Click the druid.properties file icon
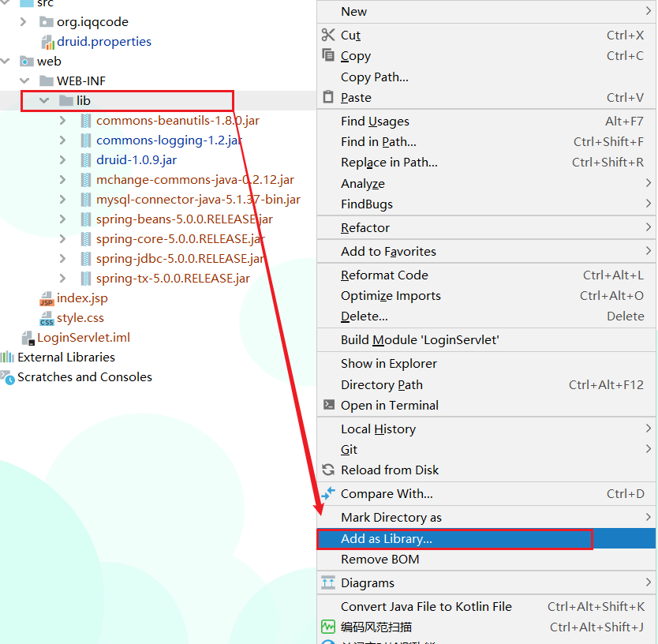The height and width of the screenshot is (644, 658). (48, 42)
